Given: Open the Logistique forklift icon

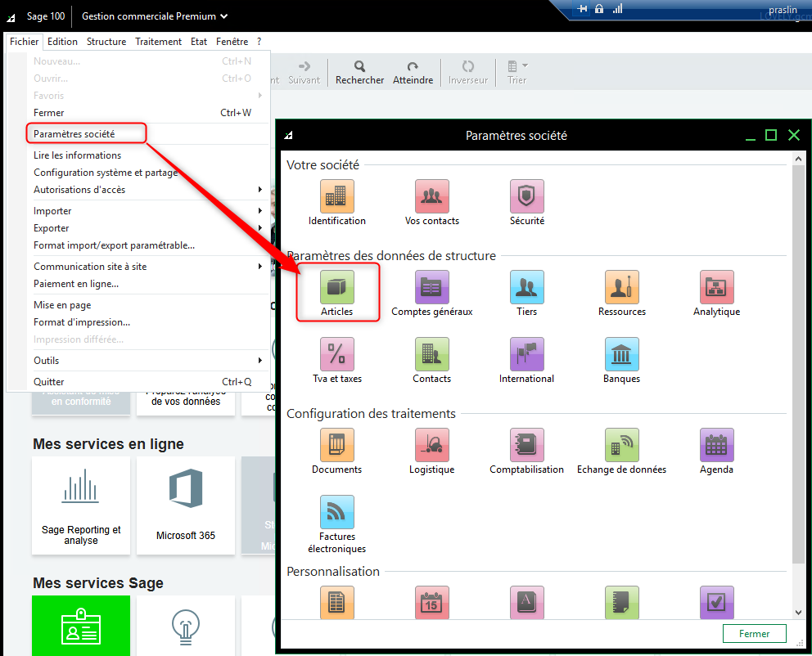Looking at the screenshot, I should (432, 445).
